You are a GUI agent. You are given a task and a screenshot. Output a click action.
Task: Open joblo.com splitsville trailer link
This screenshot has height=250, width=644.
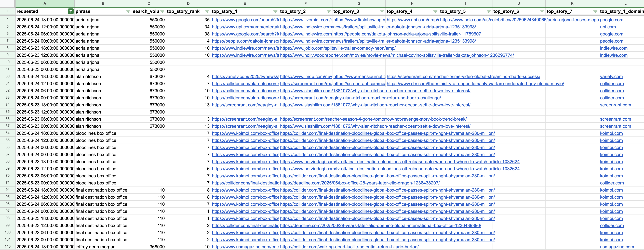(x=338, y=48)
